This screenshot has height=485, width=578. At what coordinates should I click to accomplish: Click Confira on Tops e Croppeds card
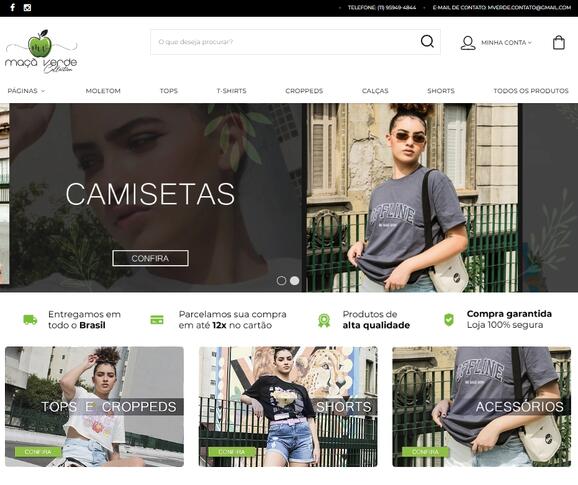(x=38, y=451)
